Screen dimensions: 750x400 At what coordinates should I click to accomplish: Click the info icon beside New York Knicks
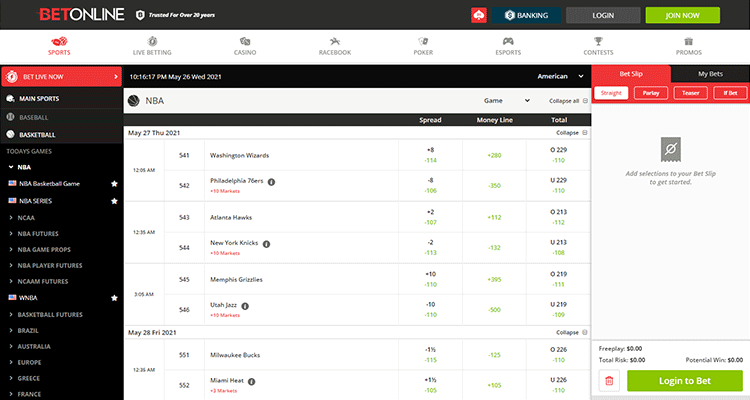[266, 244]
